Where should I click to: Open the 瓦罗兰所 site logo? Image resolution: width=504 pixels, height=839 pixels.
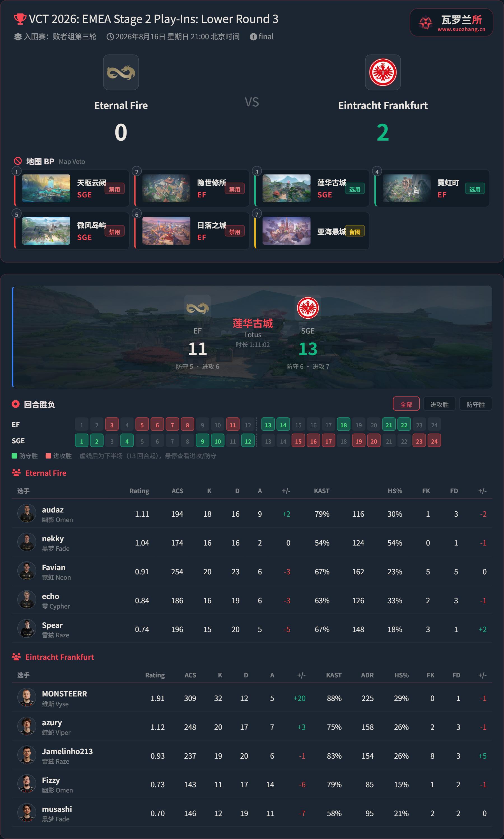451,22
